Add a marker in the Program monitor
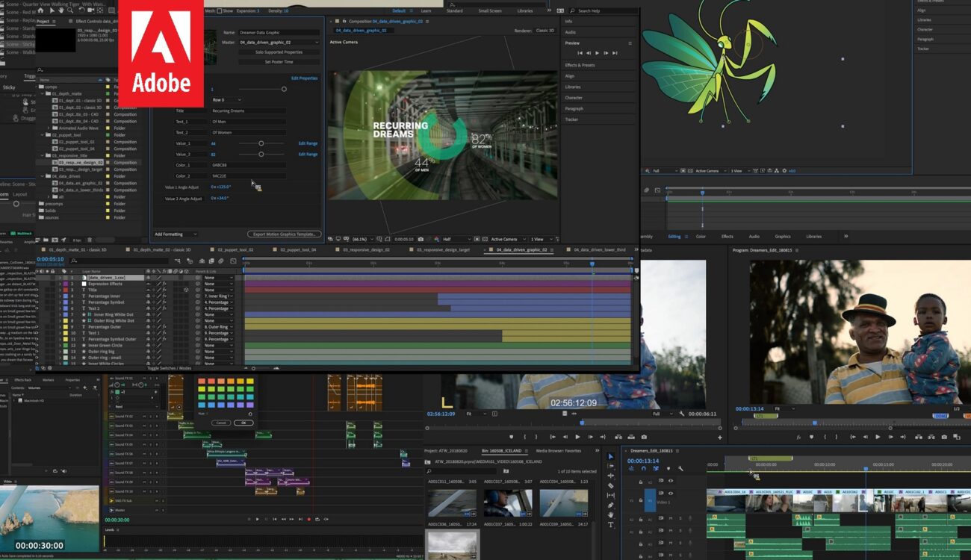Viewport: 971px width, 560px height. 812,437
